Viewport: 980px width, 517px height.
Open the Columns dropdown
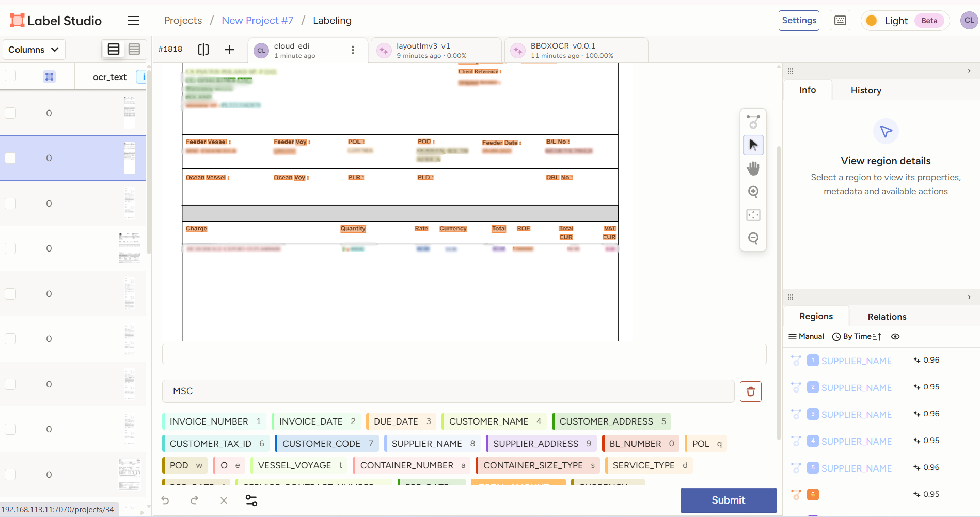tap(34, 50)
